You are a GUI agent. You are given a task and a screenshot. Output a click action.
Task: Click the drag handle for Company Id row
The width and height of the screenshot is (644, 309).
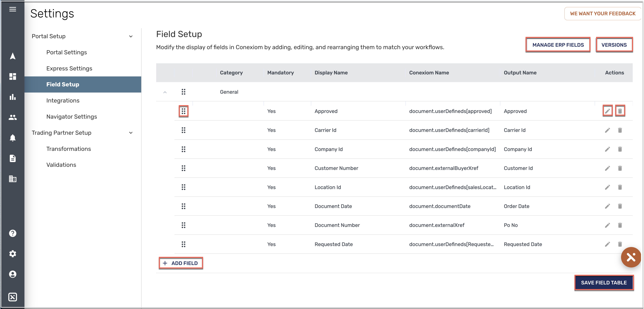pos(183,149)
